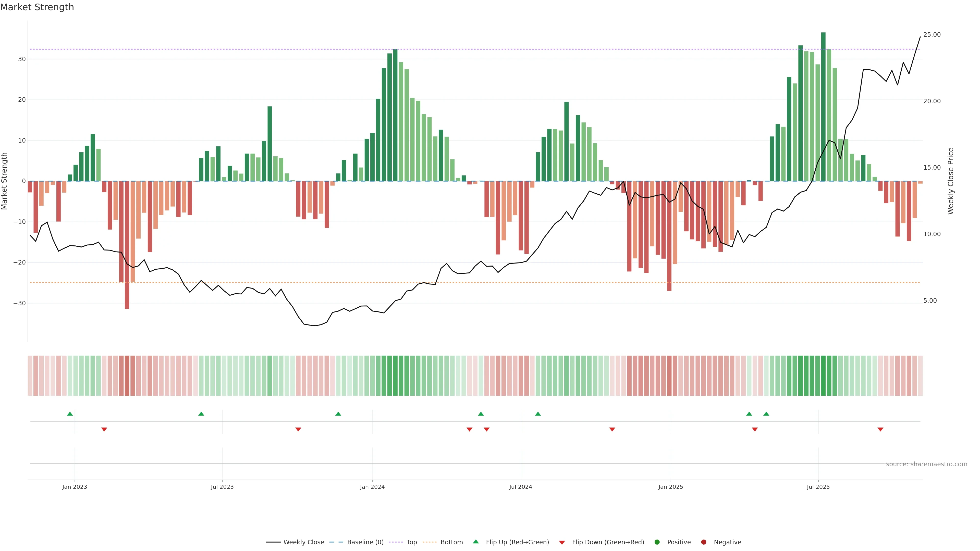980x551 pixels.
Task: Toggle the Baseline (0) legend entry
Action: coord(365,542)
